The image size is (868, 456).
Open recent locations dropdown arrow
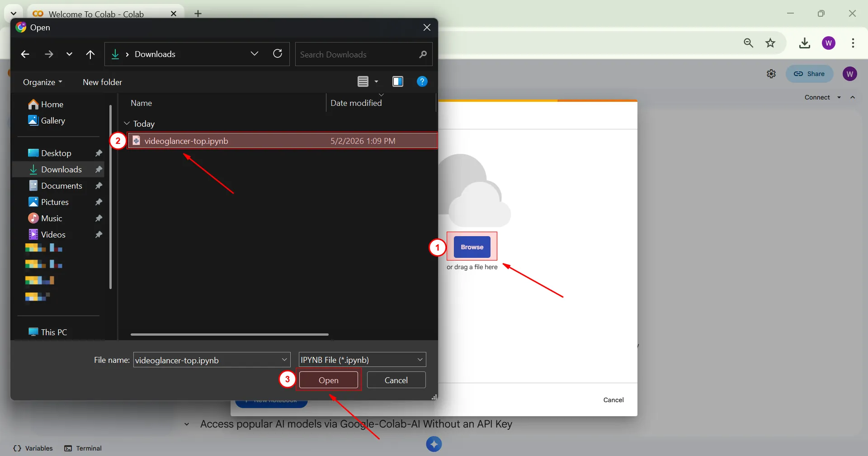click(69, 54)
